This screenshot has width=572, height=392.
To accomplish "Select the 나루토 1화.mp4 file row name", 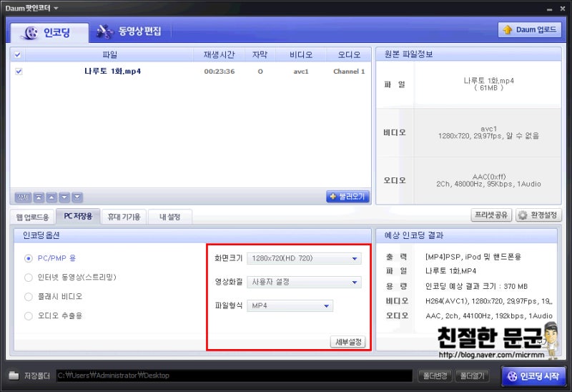I will [x=112, y=71].
